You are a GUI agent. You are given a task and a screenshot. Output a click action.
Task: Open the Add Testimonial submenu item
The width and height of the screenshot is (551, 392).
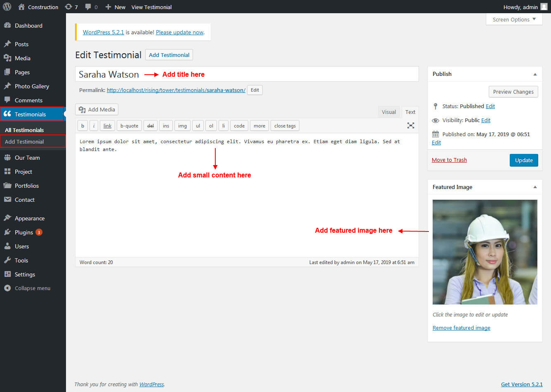[24, 142]
